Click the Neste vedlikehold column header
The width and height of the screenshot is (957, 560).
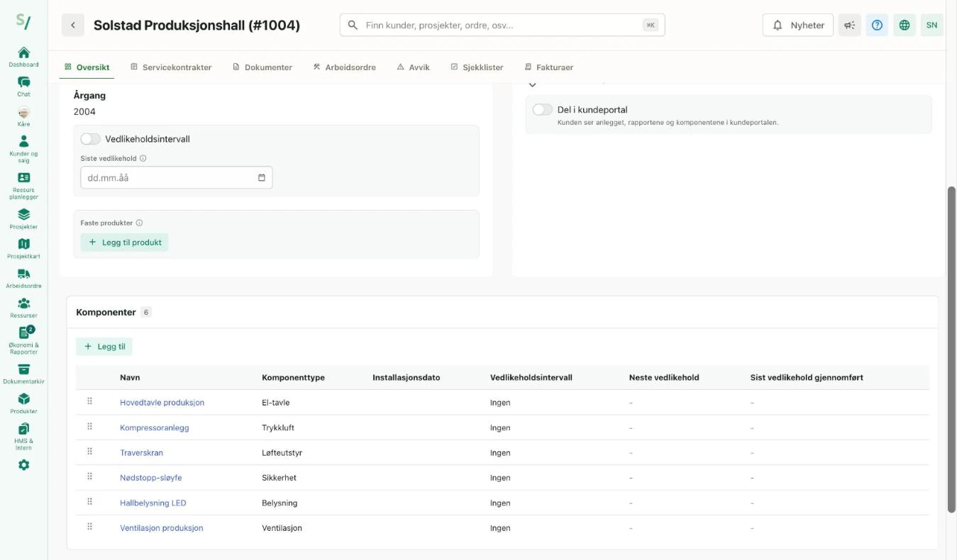pos(663,378)
